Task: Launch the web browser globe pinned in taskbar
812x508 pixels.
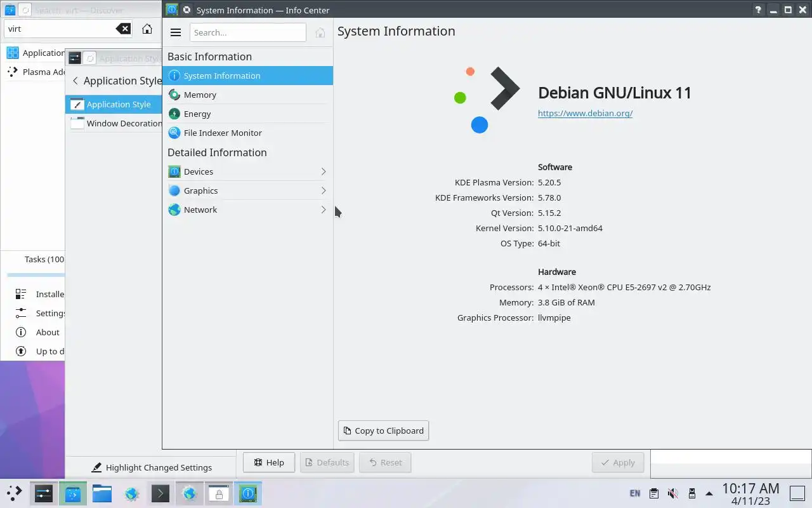Action: point(131,493)
